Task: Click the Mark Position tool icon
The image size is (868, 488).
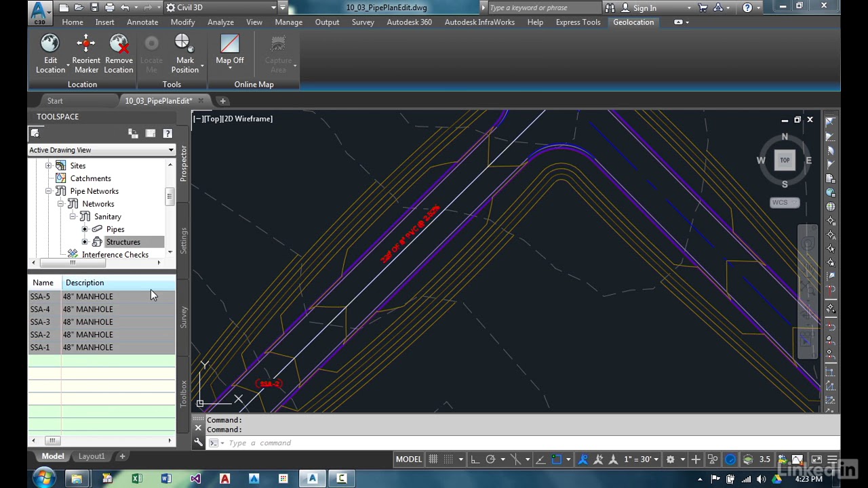Action: [182, 44]
